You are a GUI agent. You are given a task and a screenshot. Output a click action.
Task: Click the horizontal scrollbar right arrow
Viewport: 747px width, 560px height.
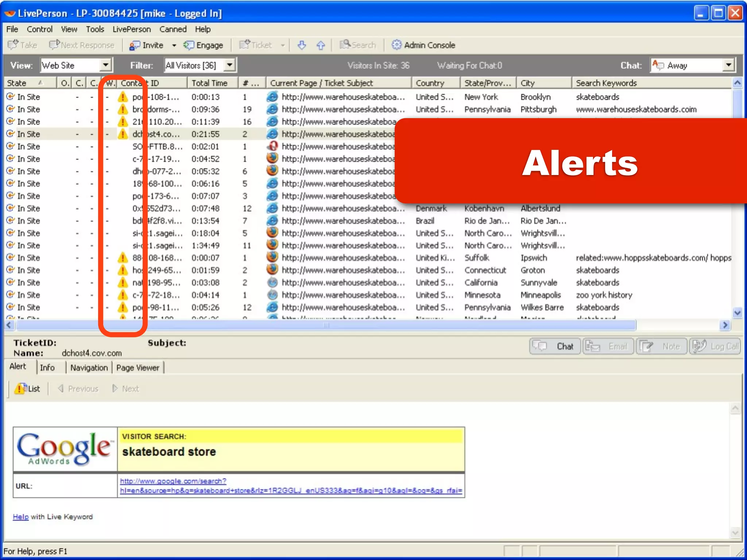(725, 325)
